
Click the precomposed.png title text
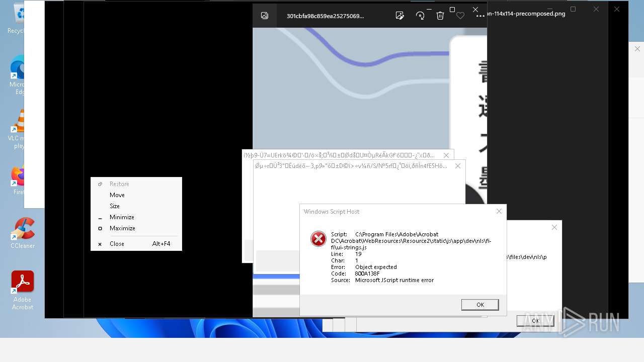tap(526, 14)
